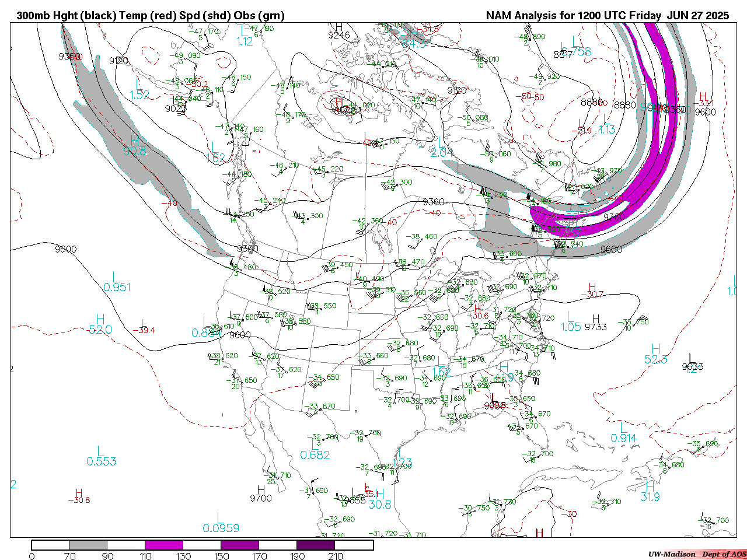This screenshot has width=747, height=560.
Task: Click the red H -30.7 temperature marker
Action: click(x=592, y=290)
